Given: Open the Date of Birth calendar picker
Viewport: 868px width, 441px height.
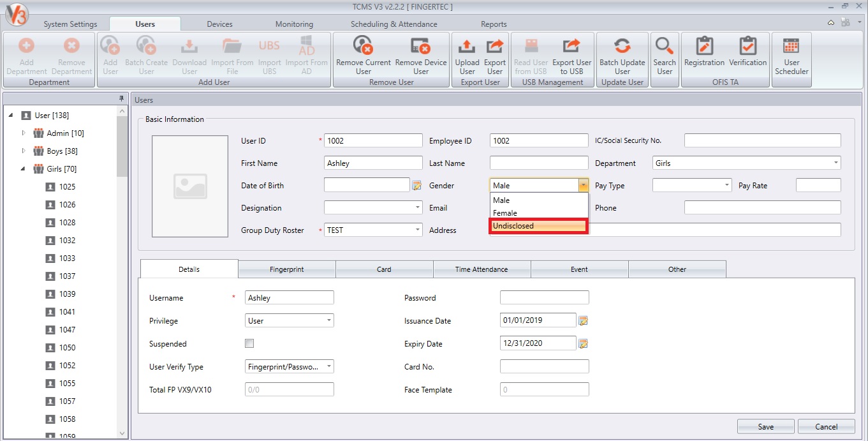Looking at the screenshot, I should [417, 186].
